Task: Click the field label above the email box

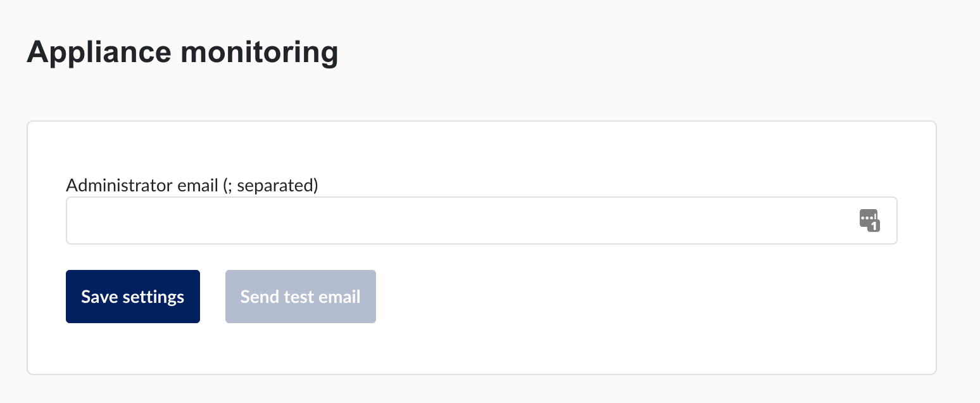Action: pyautogui.click(x=192, y=186)
